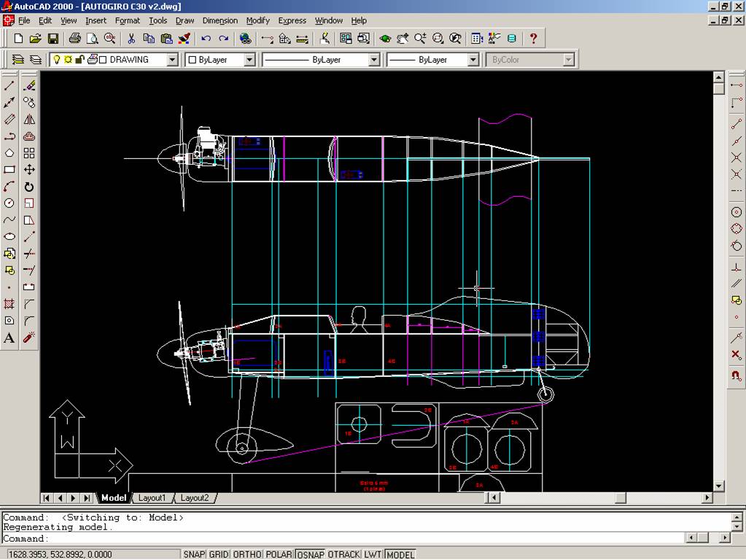Image resolution: width=746 pixels, height=560 pixels.
Task: Enable ORTHO mode
Action: point(247,554)
